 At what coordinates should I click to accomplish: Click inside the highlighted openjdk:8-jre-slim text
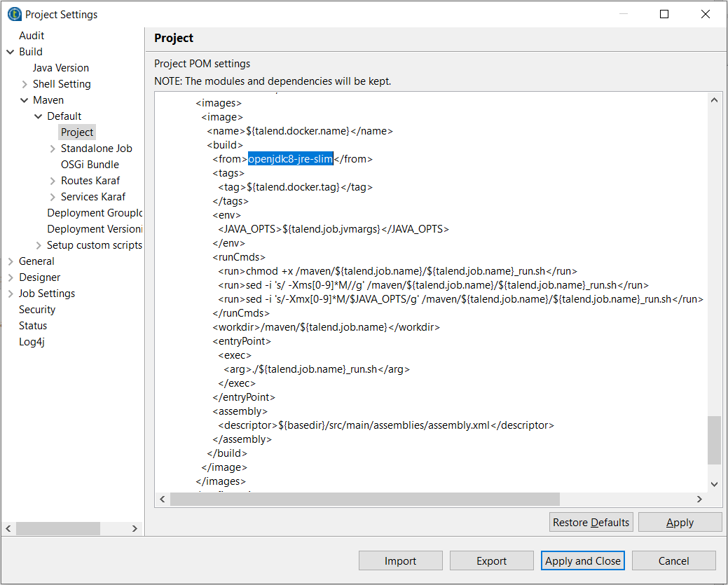290,159
